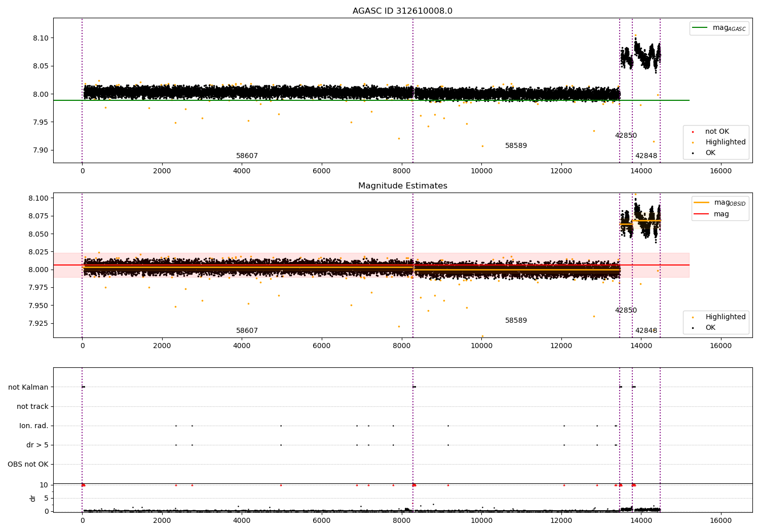Click the 'dr > 5' axis label
The width and height of the screenshot is (760, 532).
pyautogui.click(x=37, y=445)
